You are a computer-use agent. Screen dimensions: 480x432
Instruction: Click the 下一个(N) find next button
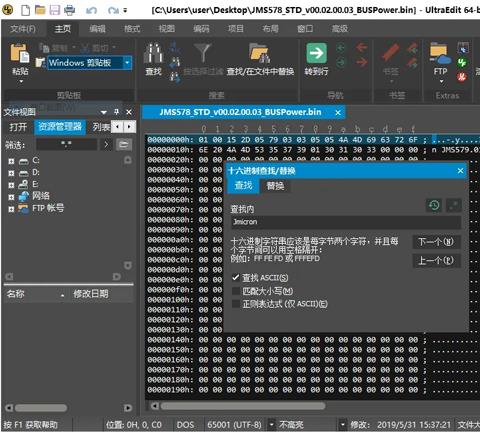click(436, 242)
